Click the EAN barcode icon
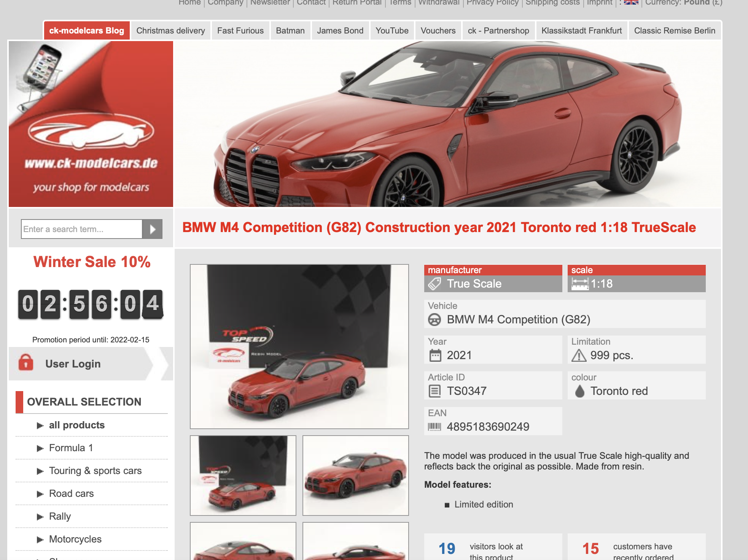The image size is (748, 560). click(434, 427)
